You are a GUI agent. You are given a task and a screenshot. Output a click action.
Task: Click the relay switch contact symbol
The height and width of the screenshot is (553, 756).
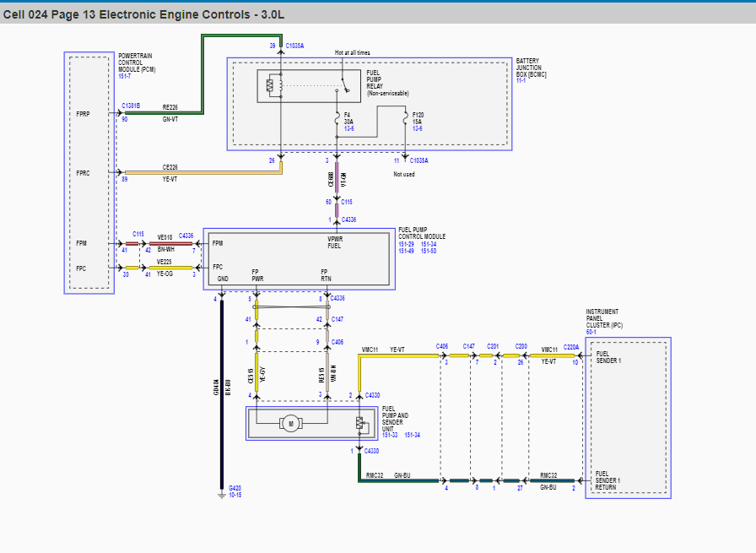[345, 85]
